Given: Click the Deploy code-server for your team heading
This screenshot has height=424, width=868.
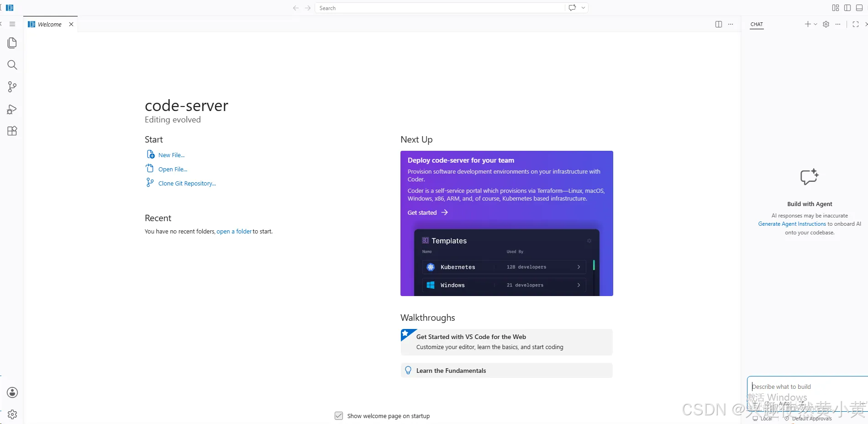Looking at the screenshot, I should (x=461, y=160).
